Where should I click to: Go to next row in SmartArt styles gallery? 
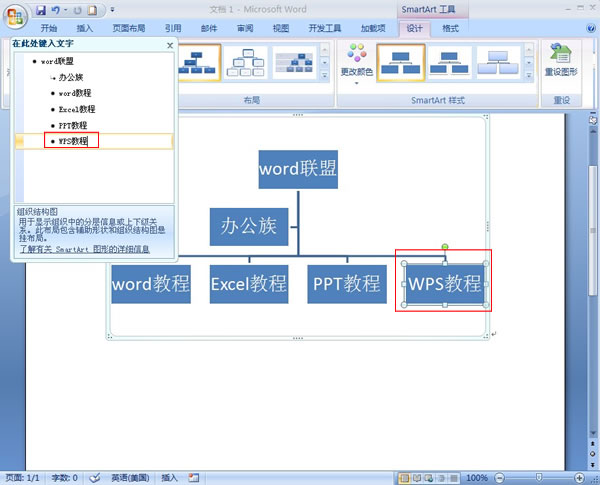(529, 62)
